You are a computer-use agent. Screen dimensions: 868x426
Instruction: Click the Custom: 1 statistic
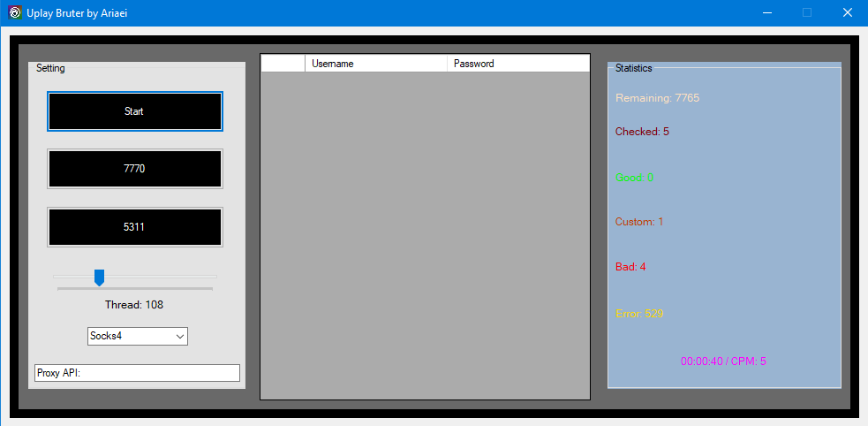tap(639, 222)
